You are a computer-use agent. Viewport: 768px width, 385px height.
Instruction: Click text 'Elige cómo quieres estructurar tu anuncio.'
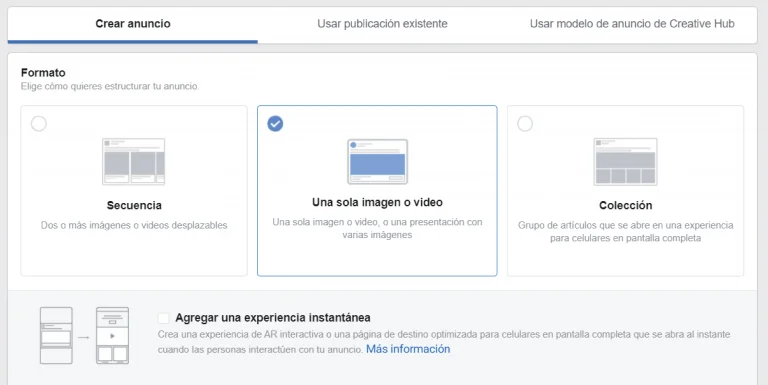[110, 86]
